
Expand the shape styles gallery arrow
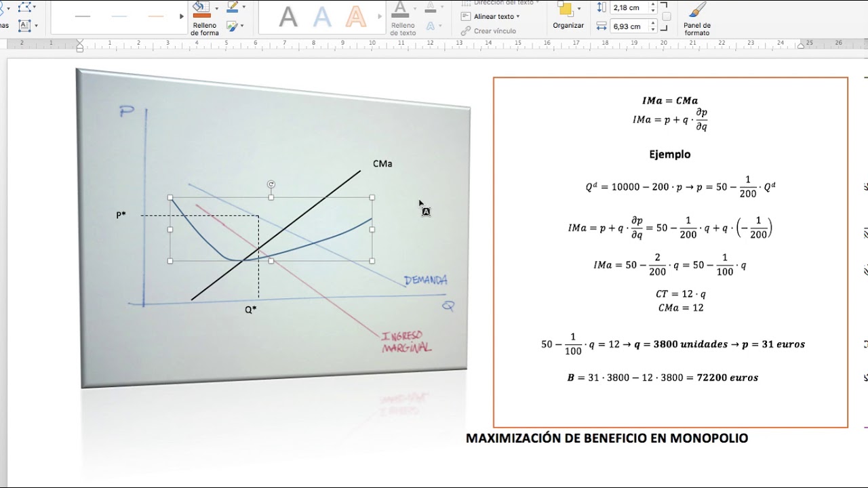pyautogui.click(x=181, y=16)
